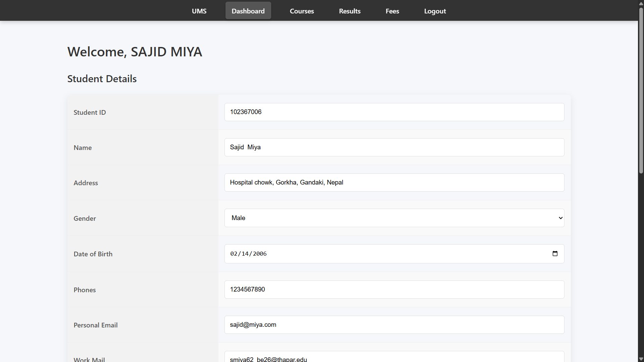Screen dimensions: 644x362
Task: Edit the Name field Sajid Miya
Action: 394,147
